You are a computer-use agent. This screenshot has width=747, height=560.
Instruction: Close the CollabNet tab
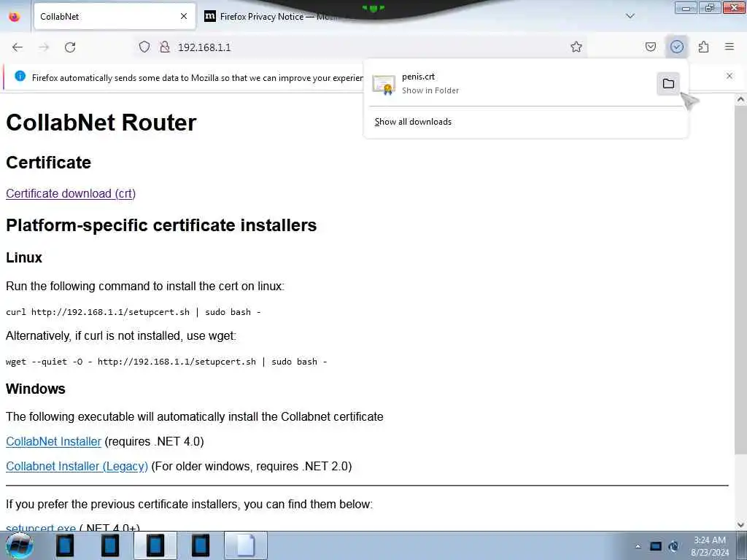(x=184, y=16)
